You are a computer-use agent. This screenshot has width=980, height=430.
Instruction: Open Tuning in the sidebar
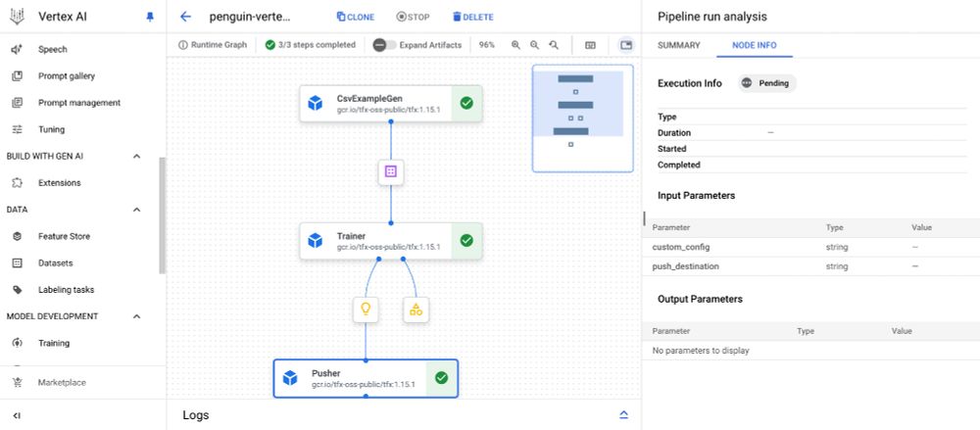[51, 129]
